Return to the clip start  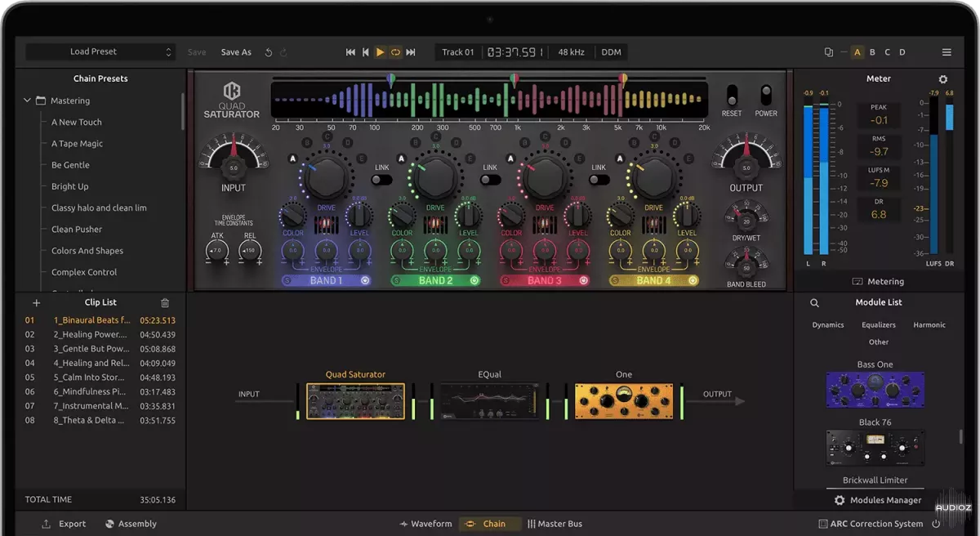click(x=366, y=52)
